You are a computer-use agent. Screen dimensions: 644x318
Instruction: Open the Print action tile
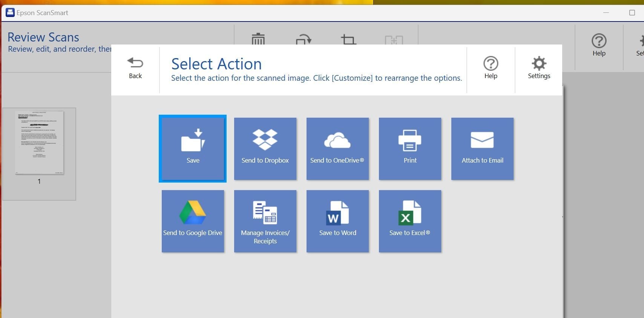(x=410, y=149)
